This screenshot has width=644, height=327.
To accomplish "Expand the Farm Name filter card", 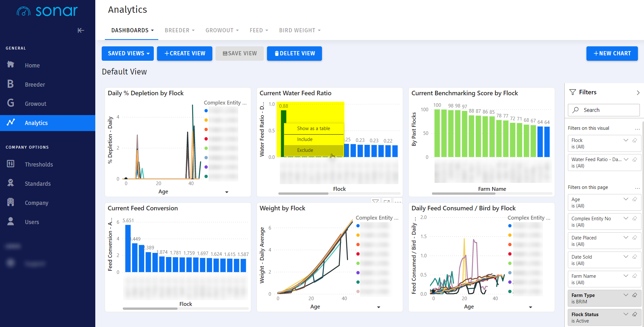I will [x=626, y=276].
